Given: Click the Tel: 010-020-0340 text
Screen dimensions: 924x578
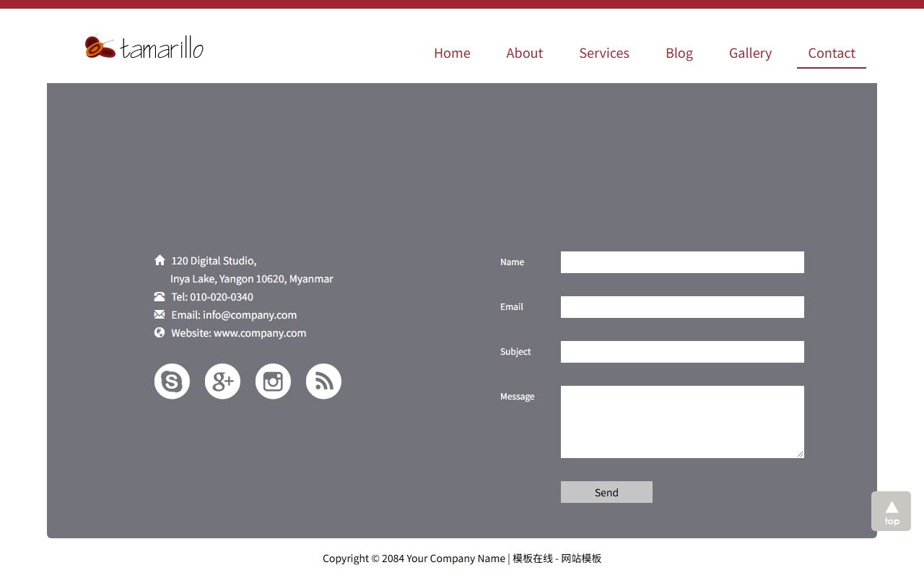Looking at the screenshot, I should (212, 296).
